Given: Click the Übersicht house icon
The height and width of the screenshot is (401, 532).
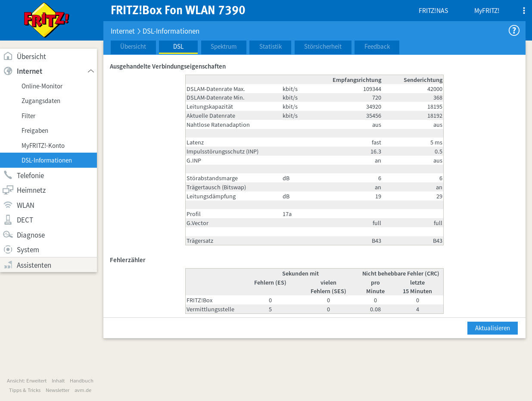Looking at the screenshot, I should tap(8, 56).
